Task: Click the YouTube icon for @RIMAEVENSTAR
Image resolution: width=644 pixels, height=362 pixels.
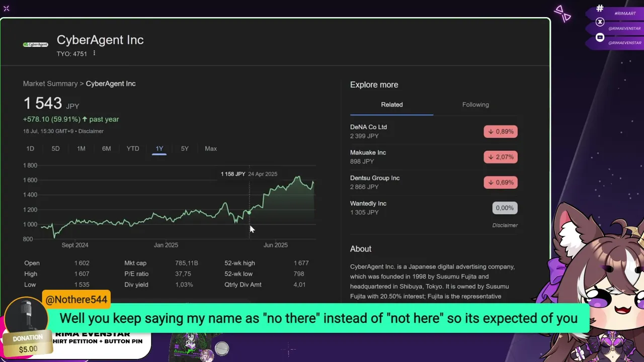Action: click(x=600, y=37)
